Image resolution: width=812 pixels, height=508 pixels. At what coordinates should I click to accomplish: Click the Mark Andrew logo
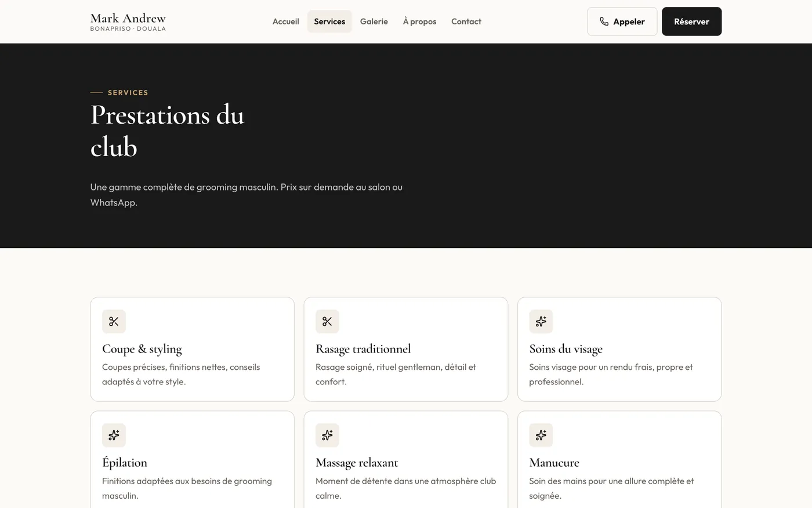point(128,21)
